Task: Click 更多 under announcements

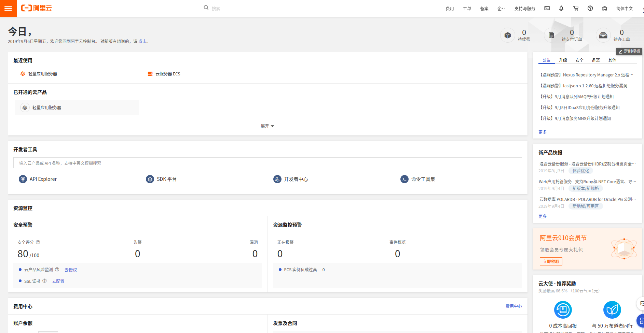Action: (x=543, y=132)
